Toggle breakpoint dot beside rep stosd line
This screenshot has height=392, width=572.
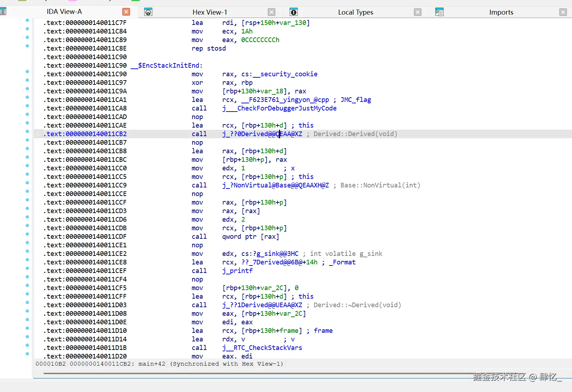[27, 46]
